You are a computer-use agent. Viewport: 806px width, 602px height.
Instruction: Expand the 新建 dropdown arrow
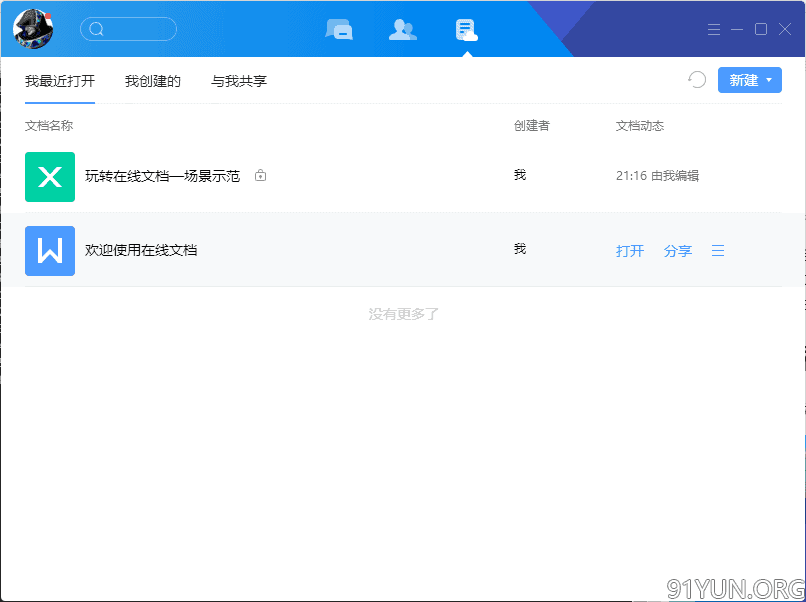pos(769,80)
